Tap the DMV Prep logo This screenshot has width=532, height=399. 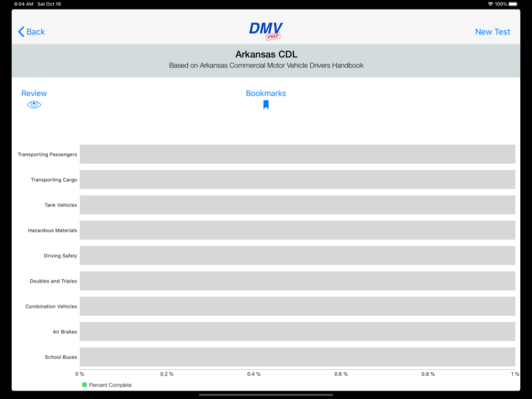pos(265,31)
